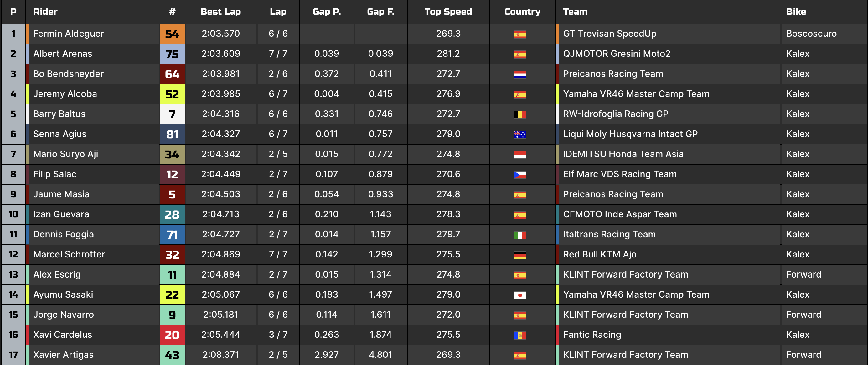
Task: Click the red number 20 badge
Action: tap(172, 335)
